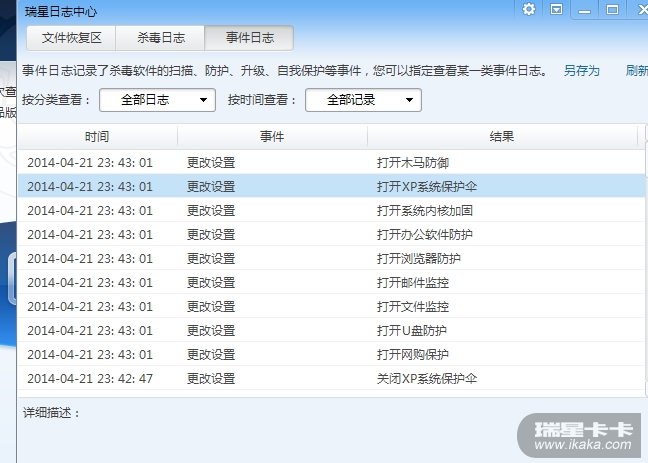Switch to the 文件恢复区 tab
Screen dimensions: 648x463
click(71, 38)
